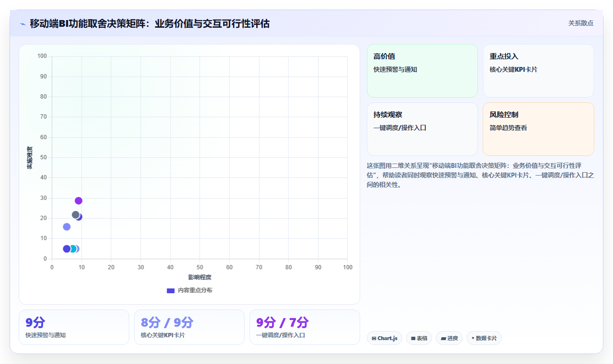Click the Chart.js tag chip

click(385, 338)
